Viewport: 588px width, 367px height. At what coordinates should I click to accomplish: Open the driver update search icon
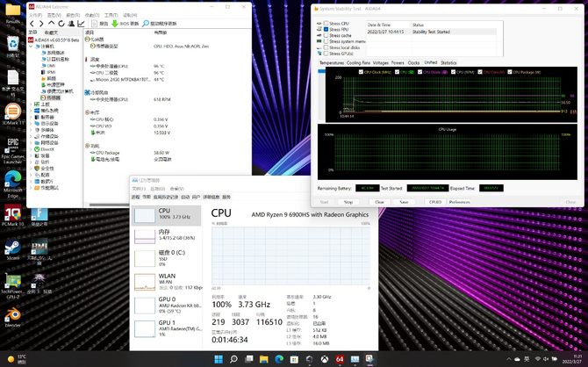[145, 24]
